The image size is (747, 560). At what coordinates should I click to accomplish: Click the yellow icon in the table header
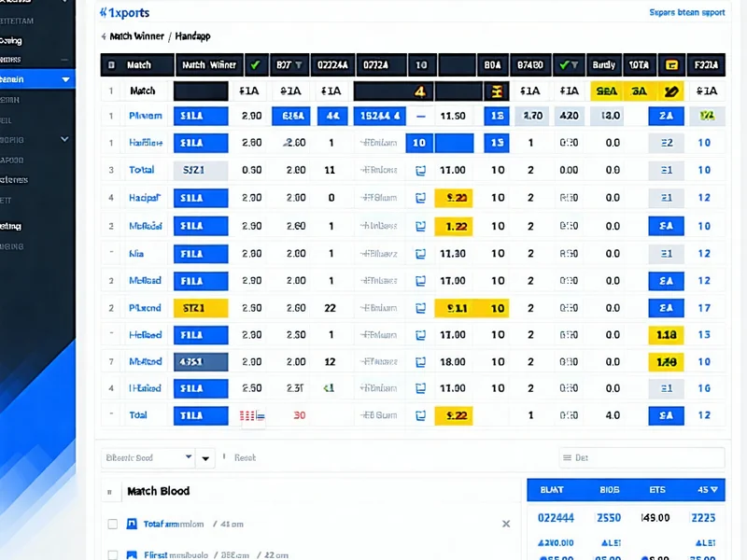[669, 65]
